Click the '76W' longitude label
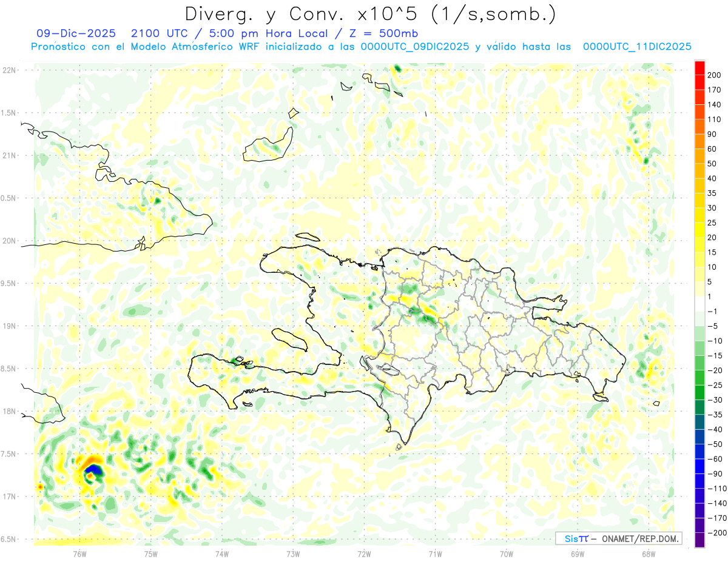The height and width of the screenshot is (562, 728). [80, 554]
